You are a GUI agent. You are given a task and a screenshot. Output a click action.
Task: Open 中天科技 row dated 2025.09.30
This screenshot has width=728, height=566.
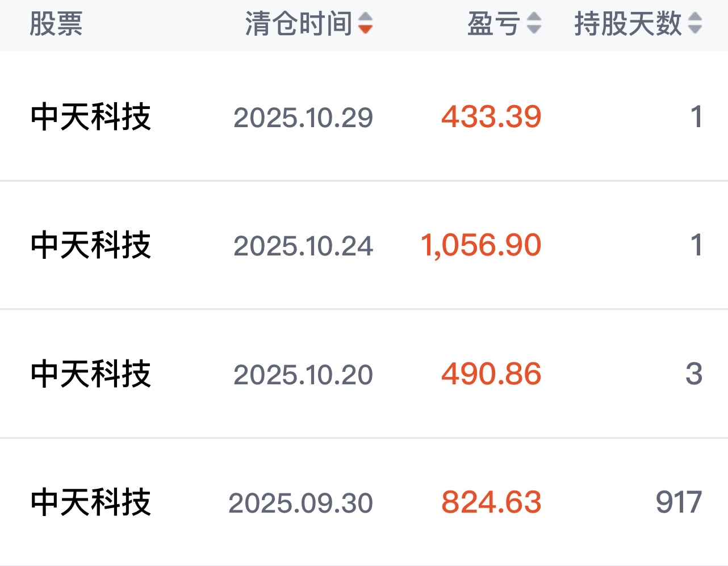pyautogui.click(x=91, y=502)
